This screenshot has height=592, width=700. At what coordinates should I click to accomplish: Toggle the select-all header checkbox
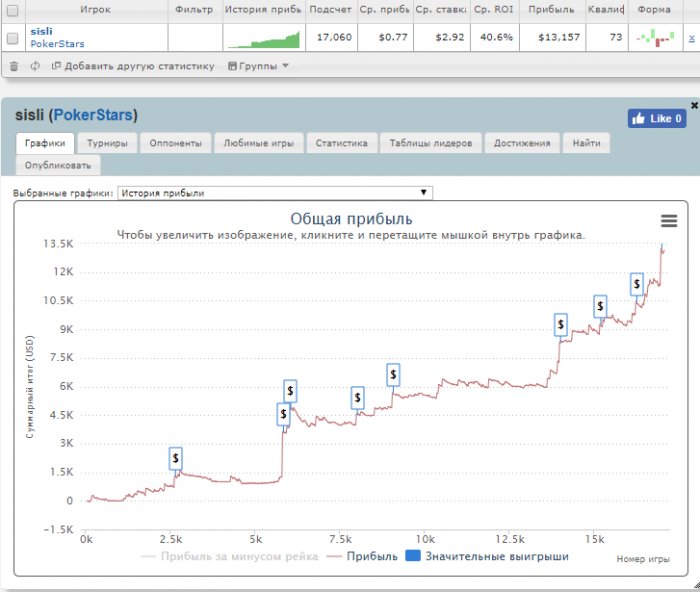click(x=12, y=9)
